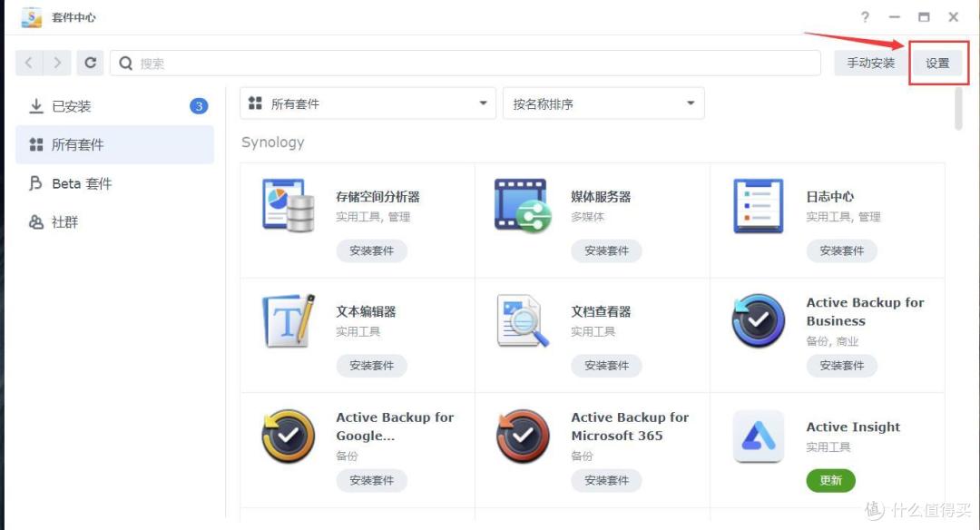Open 文本编辑器 package icon
The height and width of the screenshot is (530, 980).
point(289,320)
